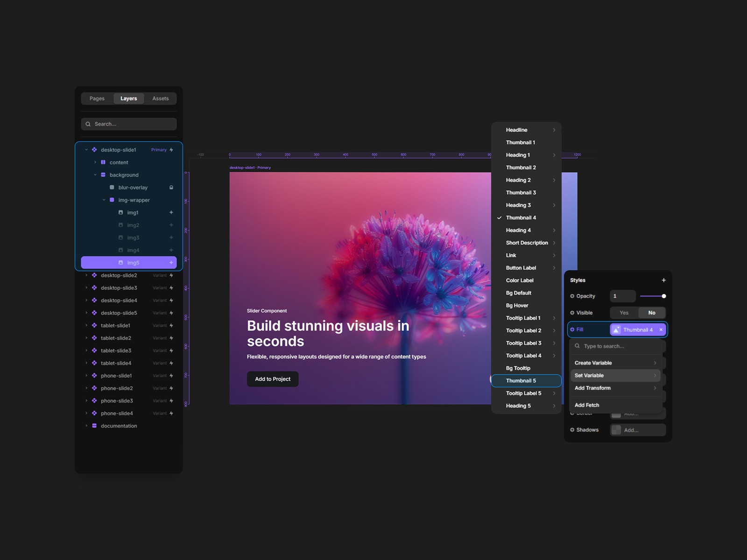Viewport: 747px width, 560px height.
Task: Click the Shadows variable plus icon
Action: (x=572, y=430)
